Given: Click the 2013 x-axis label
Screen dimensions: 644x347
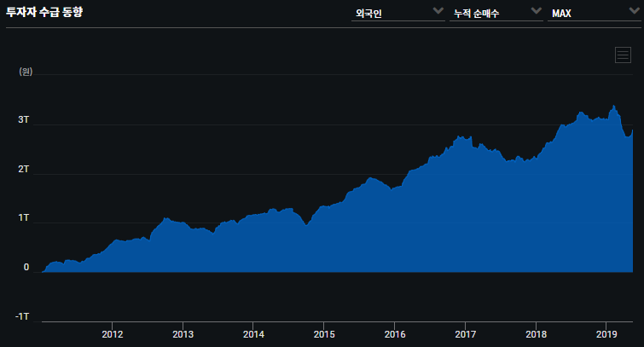Looking at the screenshot, I should click(183, 334).
